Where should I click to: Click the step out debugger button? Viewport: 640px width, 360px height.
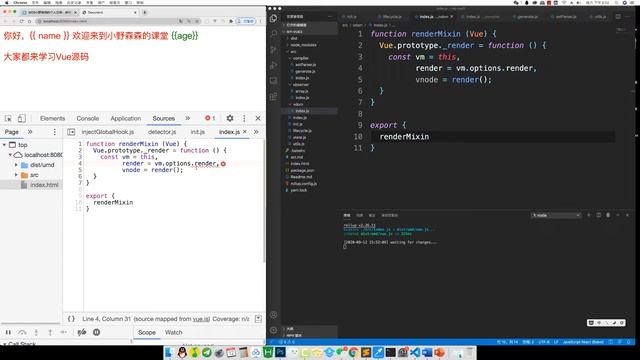[x=50, y=332]
